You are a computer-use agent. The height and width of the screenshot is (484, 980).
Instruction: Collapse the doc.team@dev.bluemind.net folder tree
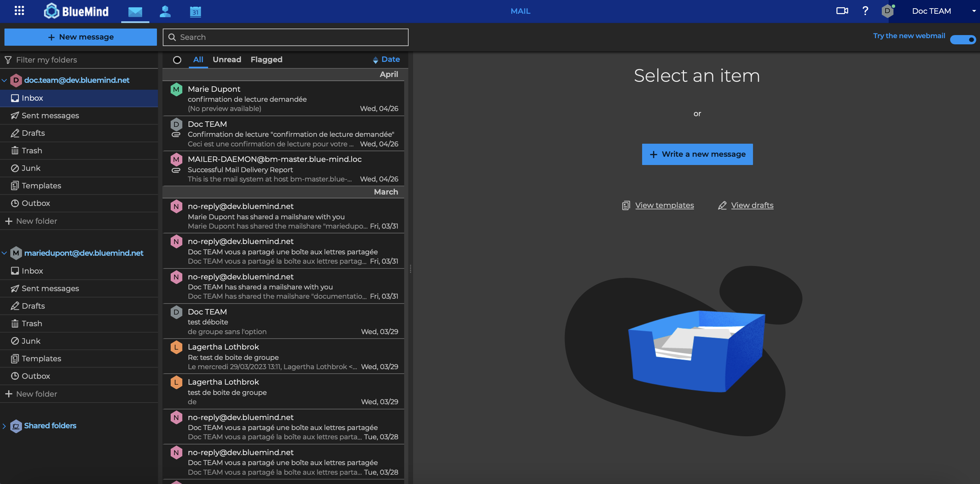4,80
